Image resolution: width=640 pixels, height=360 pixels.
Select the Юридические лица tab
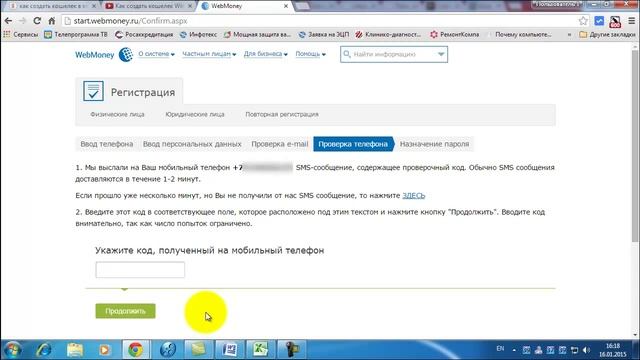[x=195, y=114]
